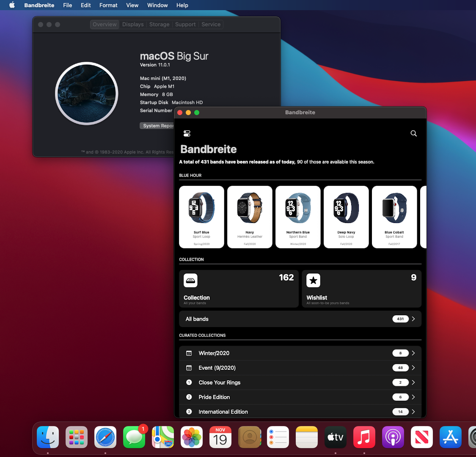Expand the Event (9/2020) chevron
This screenshot has height=457, width=476.
tap(413, 368)
